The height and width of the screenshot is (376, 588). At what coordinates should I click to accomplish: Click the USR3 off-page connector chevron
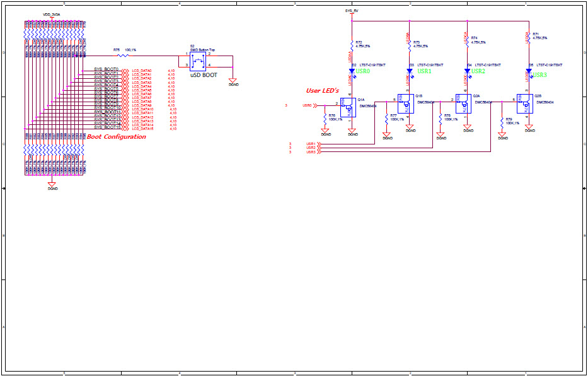click(318, 151)
